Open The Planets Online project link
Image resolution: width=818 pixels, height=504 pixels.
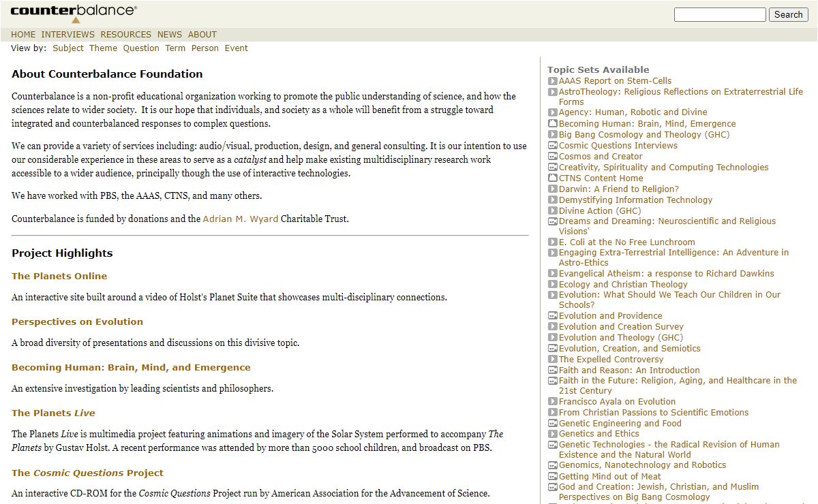click(x=59, y=276)
